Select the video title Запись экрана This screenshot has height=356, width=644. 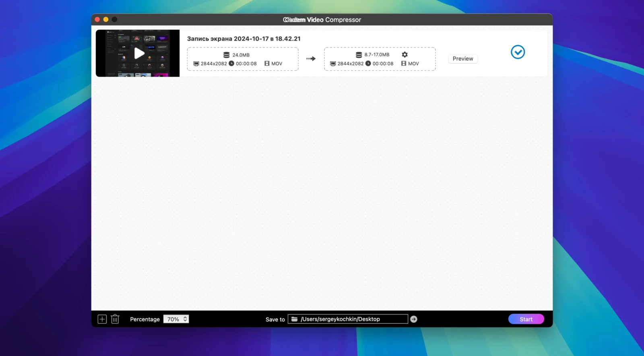coord(244,39)
